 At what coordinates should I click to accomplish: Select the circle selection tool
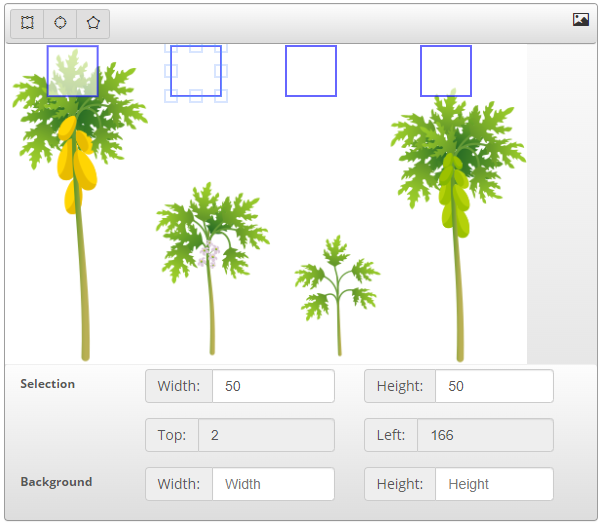point(60,23)
